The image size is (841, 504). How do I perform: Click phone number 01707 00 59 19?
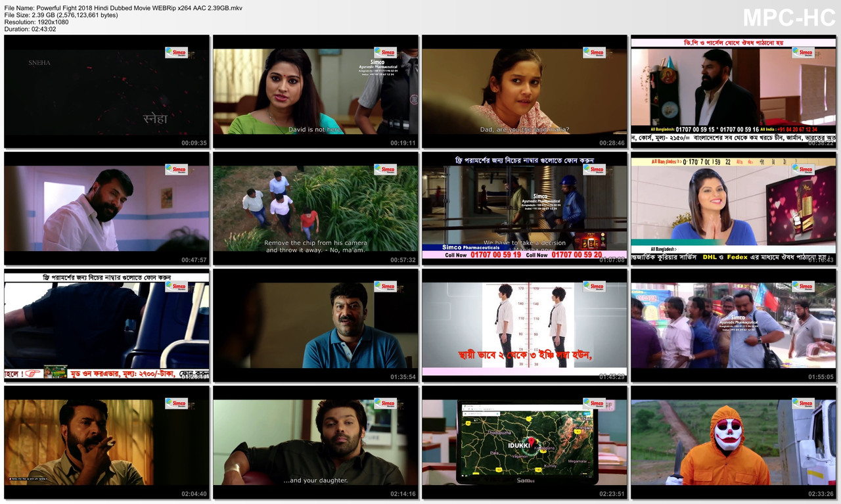click(496, 255)
